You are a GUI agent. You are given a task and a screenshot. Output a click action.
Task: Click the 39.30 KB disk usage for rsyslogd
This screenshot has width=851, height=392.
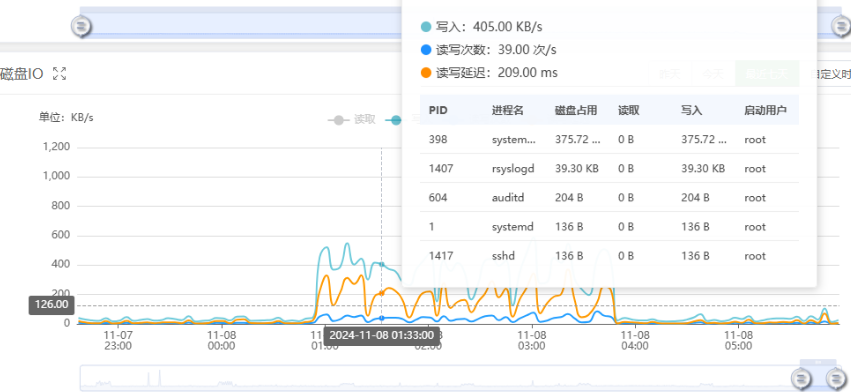[576, 169]
